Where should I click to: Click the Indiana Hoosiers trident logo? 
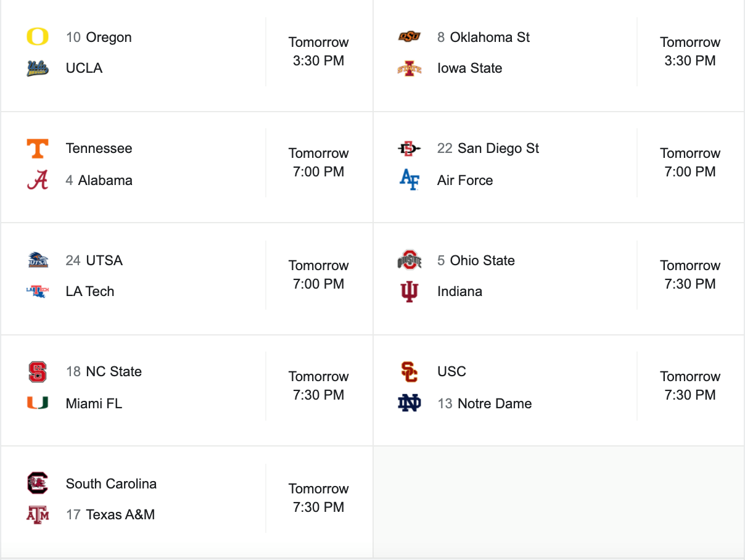tap(410, 291)
